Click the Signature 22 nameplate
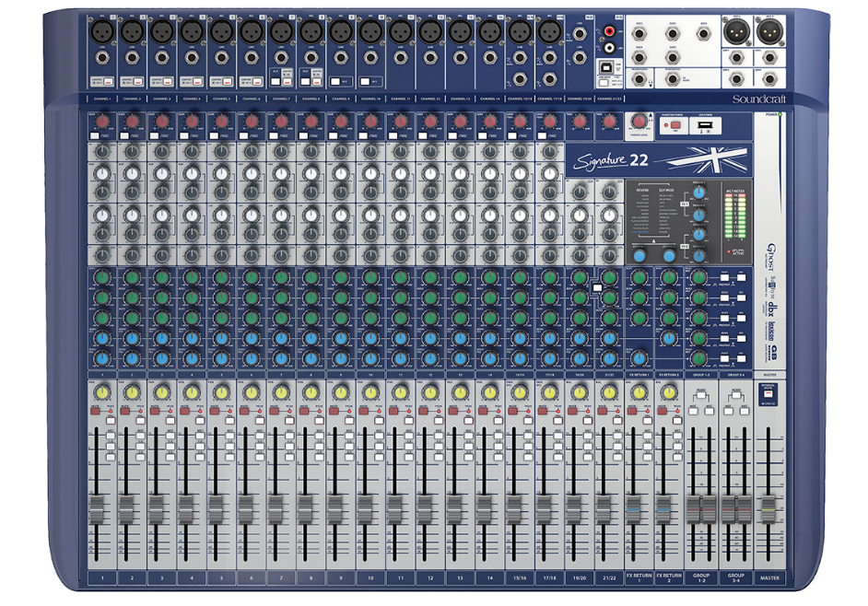Viewport: 868px width, 606px height. coord(610,160)
